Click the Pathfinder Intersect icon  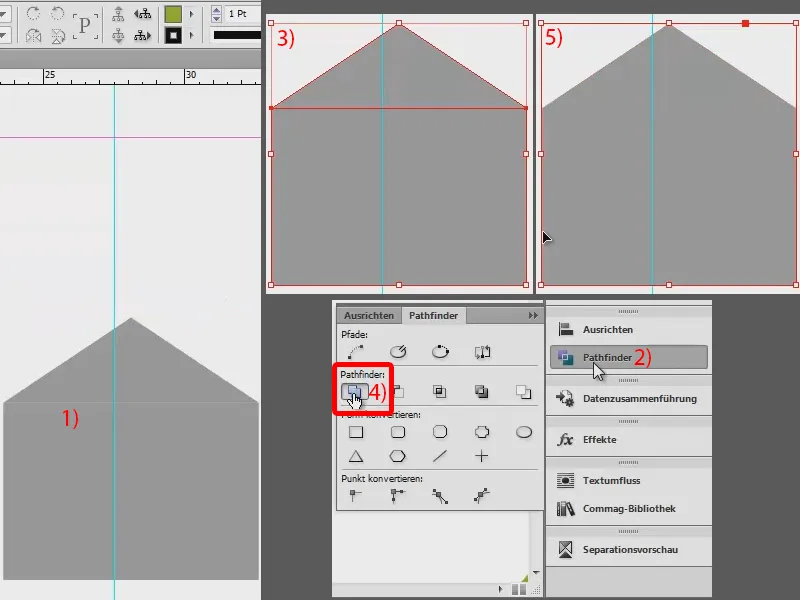click(439, 391)
